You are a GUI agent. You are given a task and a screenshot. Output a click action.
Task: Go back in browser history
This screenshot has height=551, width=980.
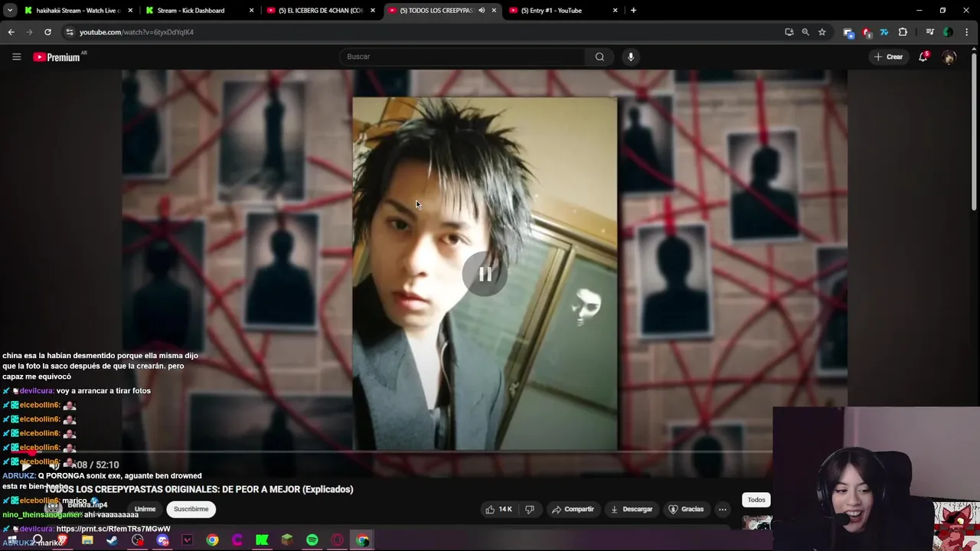pos(11,32)
